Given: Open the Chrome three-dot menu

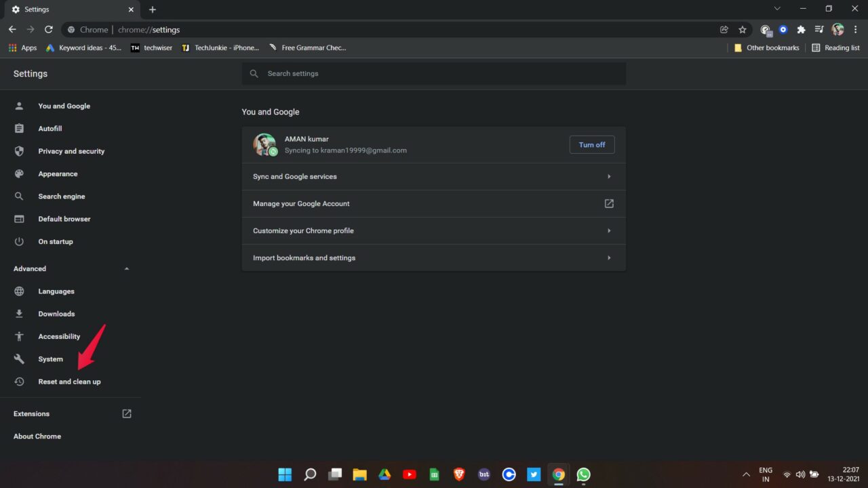Looking at the screenshot, I should (x=856, y=30).
